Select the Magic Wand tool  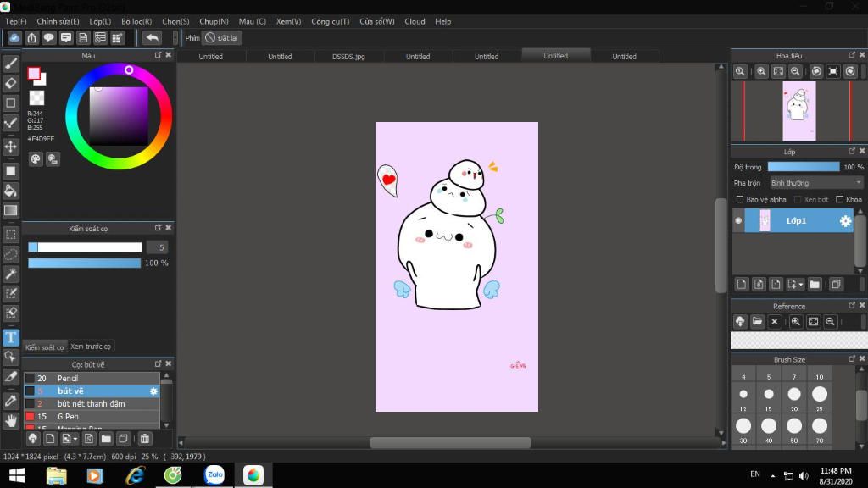coord(10,274)
